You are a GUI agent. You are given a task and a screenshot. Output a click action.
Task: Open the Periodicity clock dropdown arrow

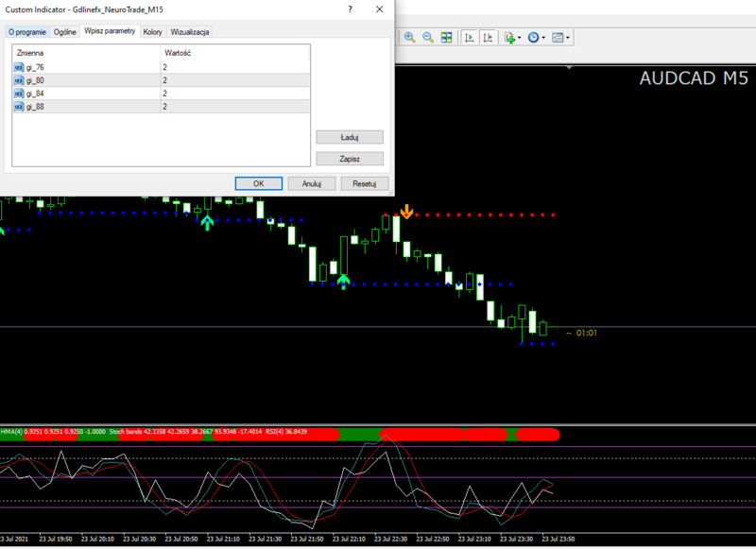[x=543, y=38]
